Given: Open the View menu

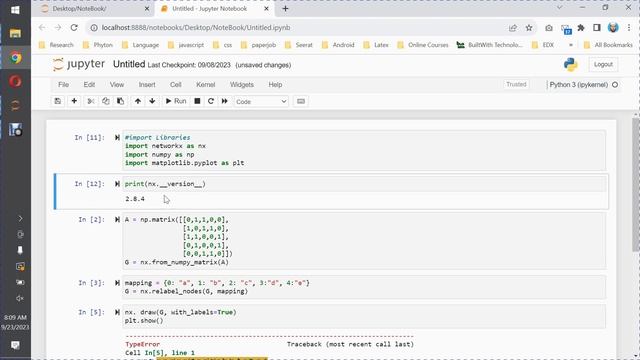Looking at the screenshot, I should (117, 84).
